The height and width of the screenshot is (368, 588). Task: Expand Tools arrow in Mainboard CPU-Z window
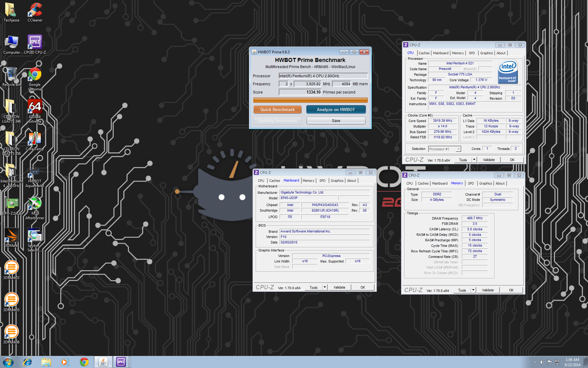325,287
